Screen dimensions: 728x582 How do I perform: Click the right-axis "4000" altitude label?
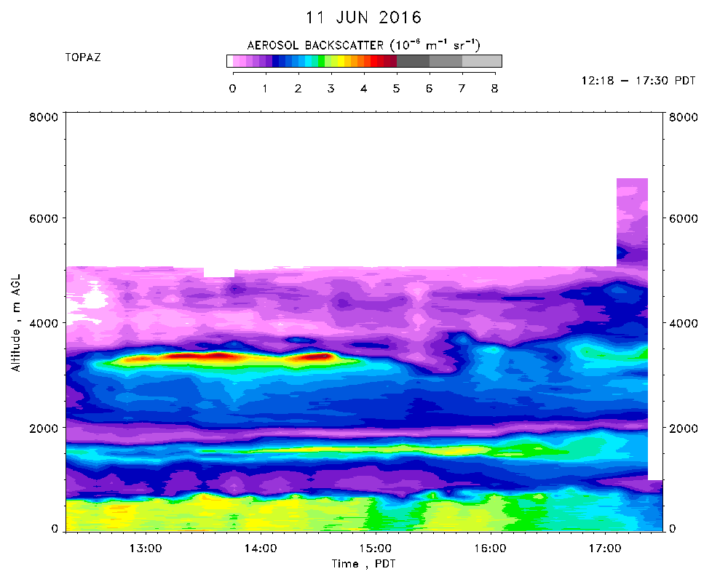(x=684, y=324)
